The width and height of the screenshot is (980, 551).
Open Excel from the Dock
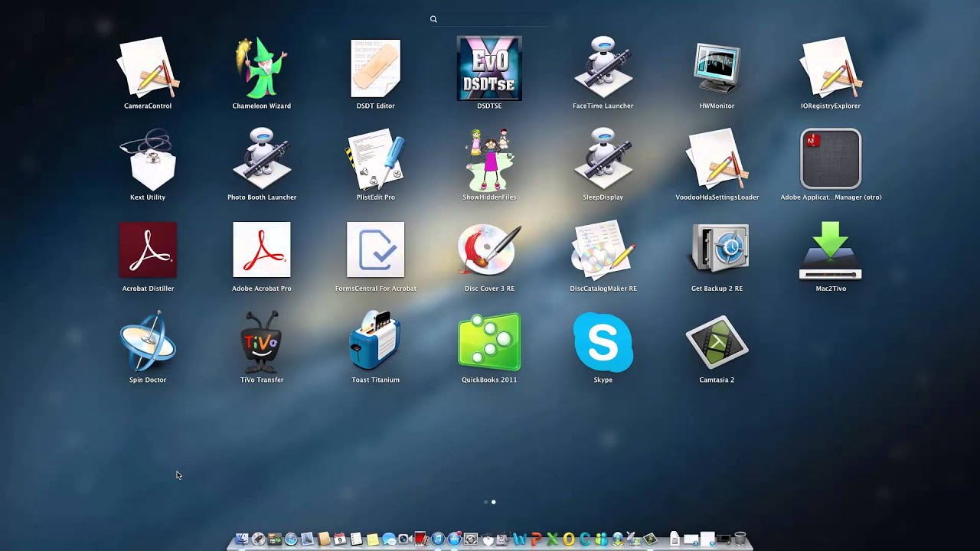pos(553,540)
